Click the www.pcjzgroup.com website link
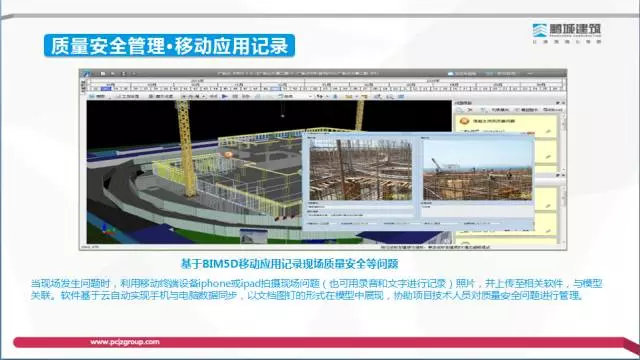The height and width of the screenshot is (360, 640). 125,342
